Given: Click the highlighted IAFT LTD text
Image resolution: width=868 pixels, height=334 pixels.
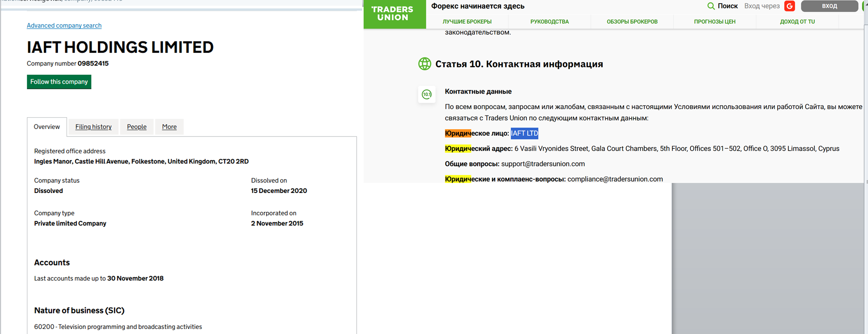Looking at the screenshot, I should point(524,133).
